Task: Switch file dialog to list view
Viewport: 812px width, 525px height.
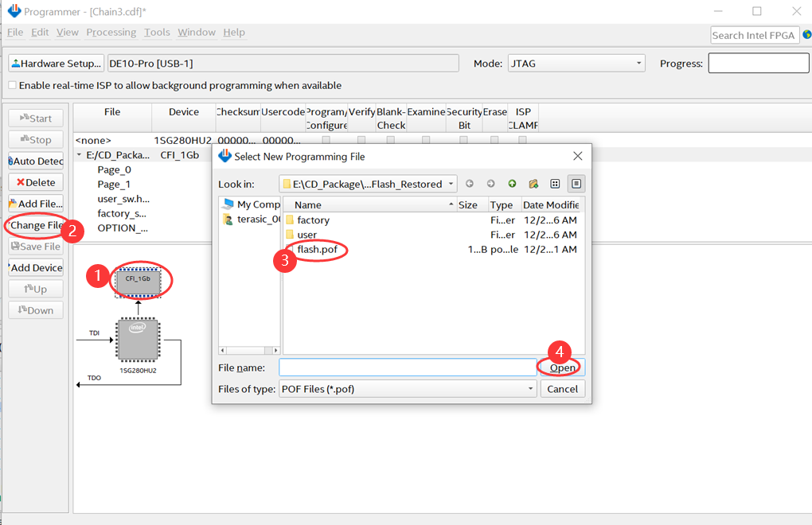Action: [x=555, y=184]
